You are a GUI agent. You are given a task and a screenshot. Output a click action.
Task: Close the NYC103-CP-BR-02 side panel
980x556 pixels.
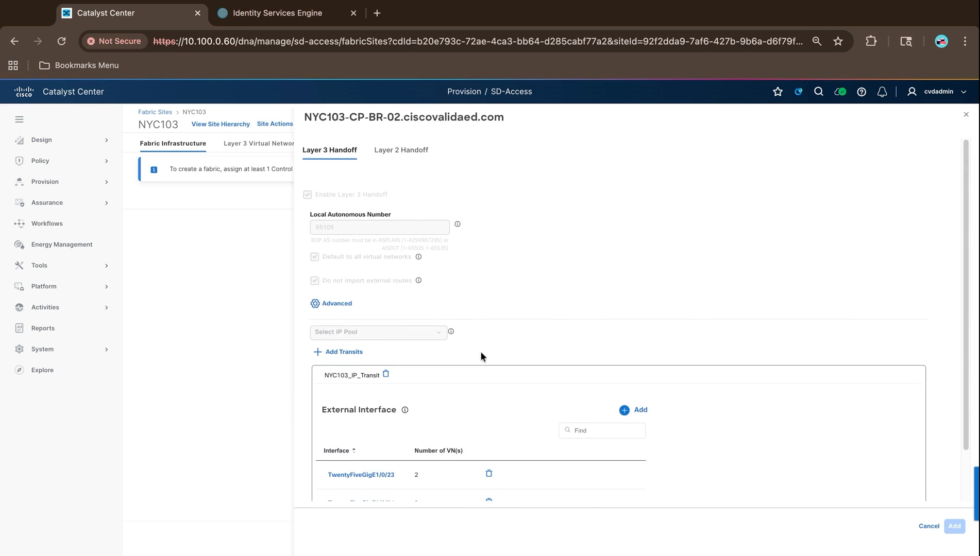pyautogui.click(x=966, y=114)
